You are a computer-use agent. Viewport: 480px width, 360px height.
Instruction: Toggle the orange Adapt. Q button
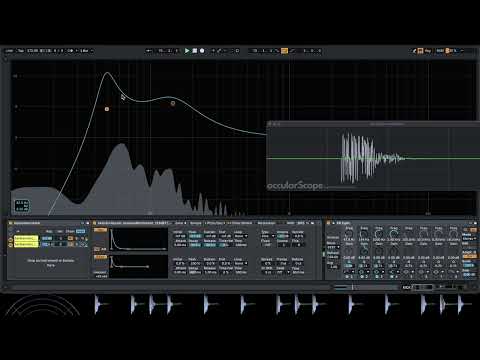470,256
